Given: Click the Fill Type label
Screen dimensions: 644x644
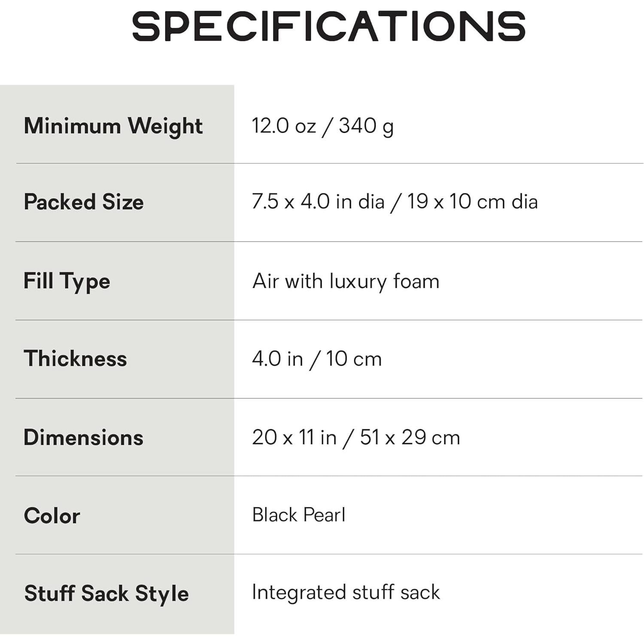Looking at the screenshot, I should pyautogui.click(x=67, y=281).
